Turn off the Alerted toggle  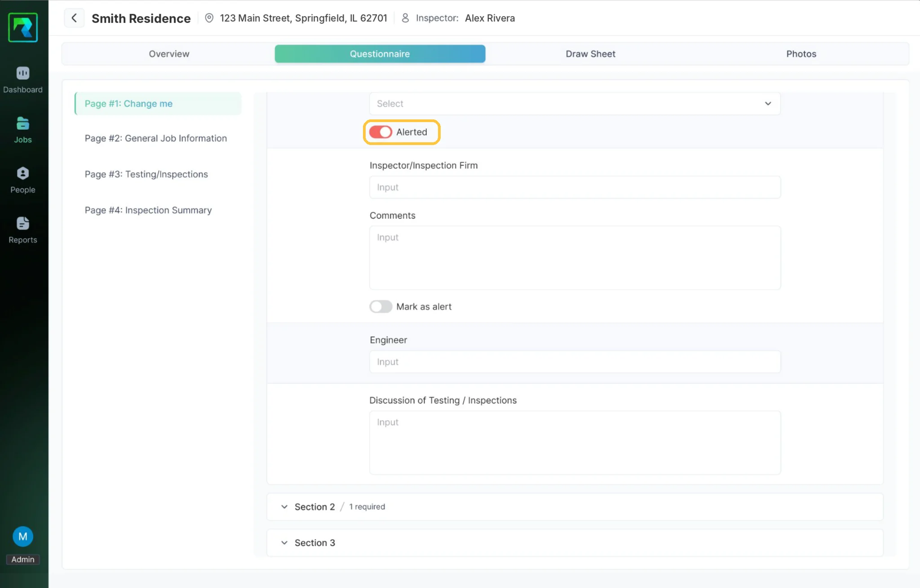(x=380, y=132)
